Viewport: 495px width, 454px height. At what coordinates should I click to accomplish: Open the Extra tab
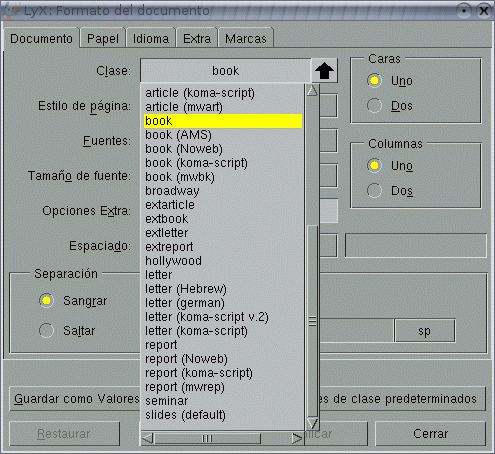coord(197,39)
